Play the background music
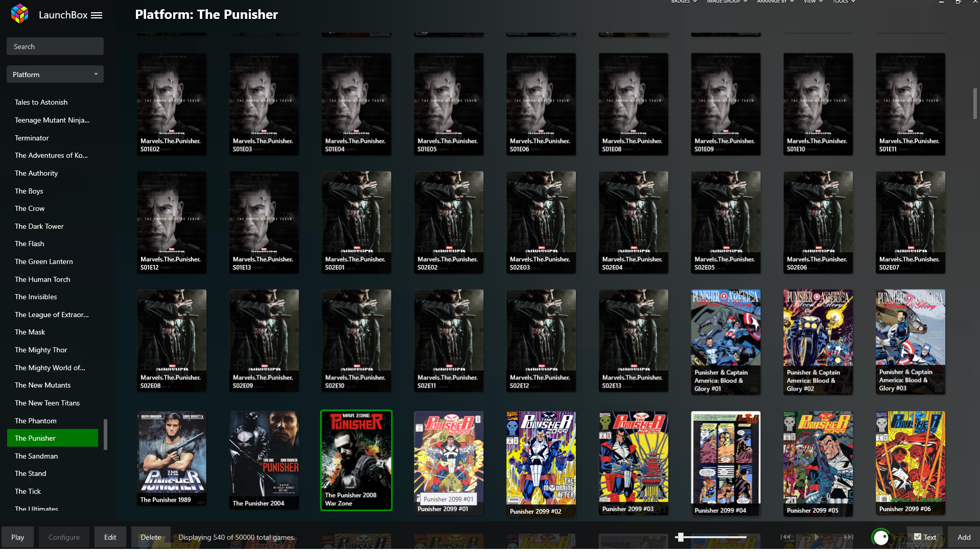The image size is (980, 552). (x=816, y=537)
